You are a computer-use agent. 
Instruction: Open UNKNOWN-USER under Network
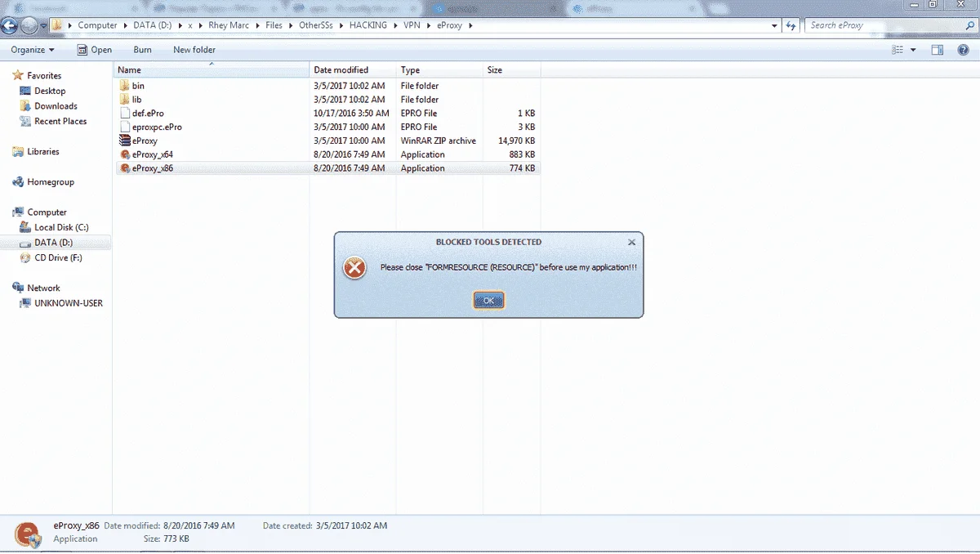click(69, 303)
